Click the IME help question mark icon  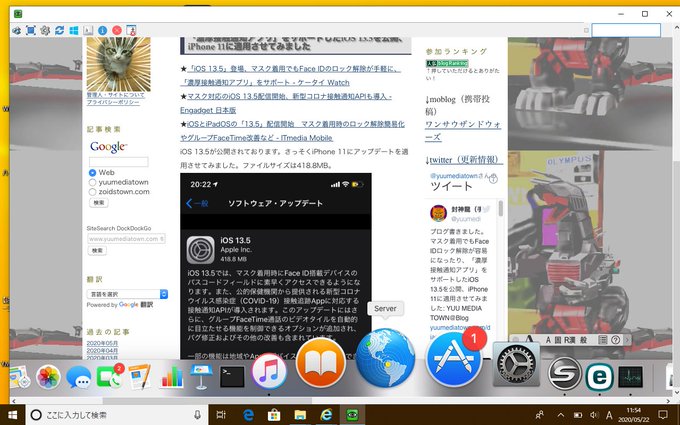point(615,340)
